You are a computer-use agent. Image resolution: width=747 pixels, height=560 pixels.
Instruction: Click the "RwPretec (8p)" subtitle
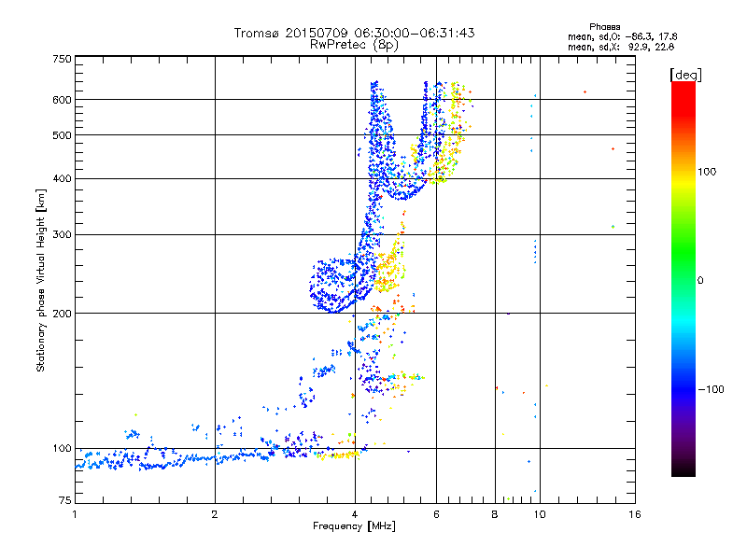(354, 45)
